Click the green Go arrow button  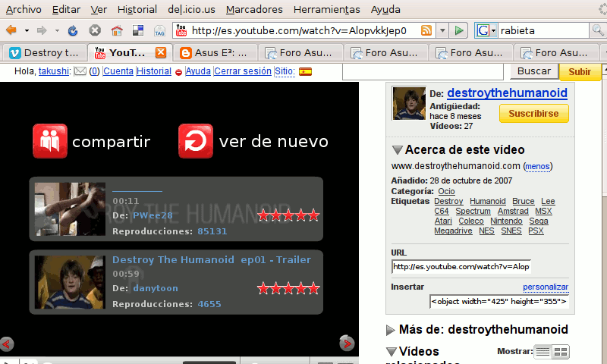point(459,30)
